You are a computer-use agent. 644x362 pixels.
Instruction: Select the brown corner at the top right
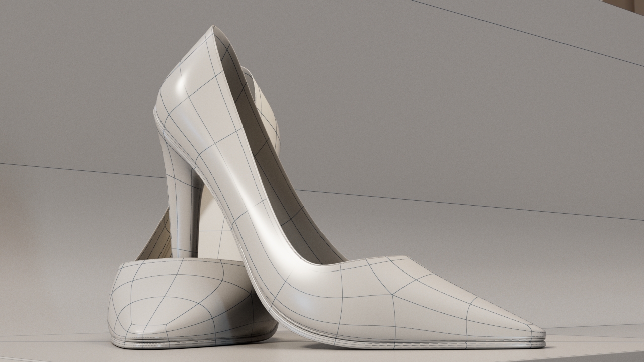click(626, 4)
